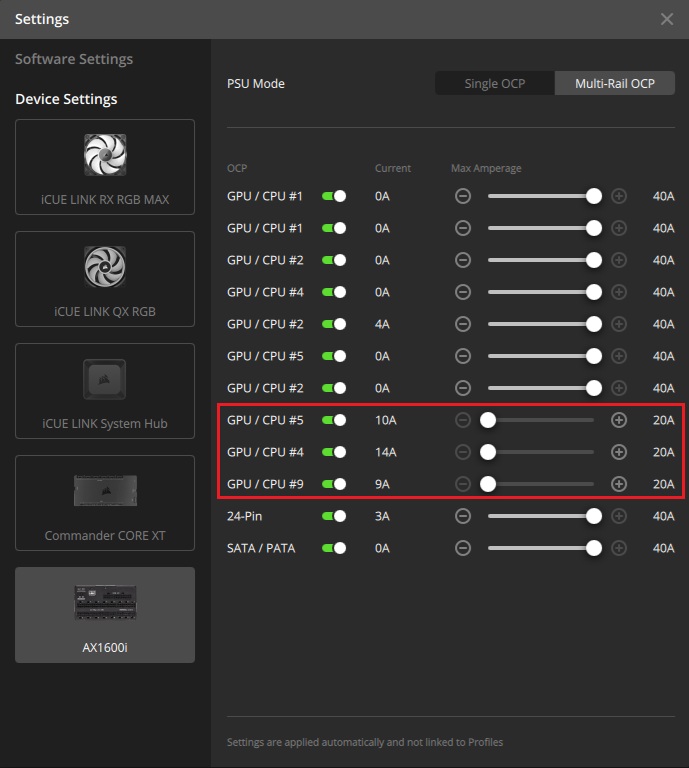Click the 24-Pin max amperage slider handle
This screenshot has height=768, width=689.
click(x=594, y=516)
